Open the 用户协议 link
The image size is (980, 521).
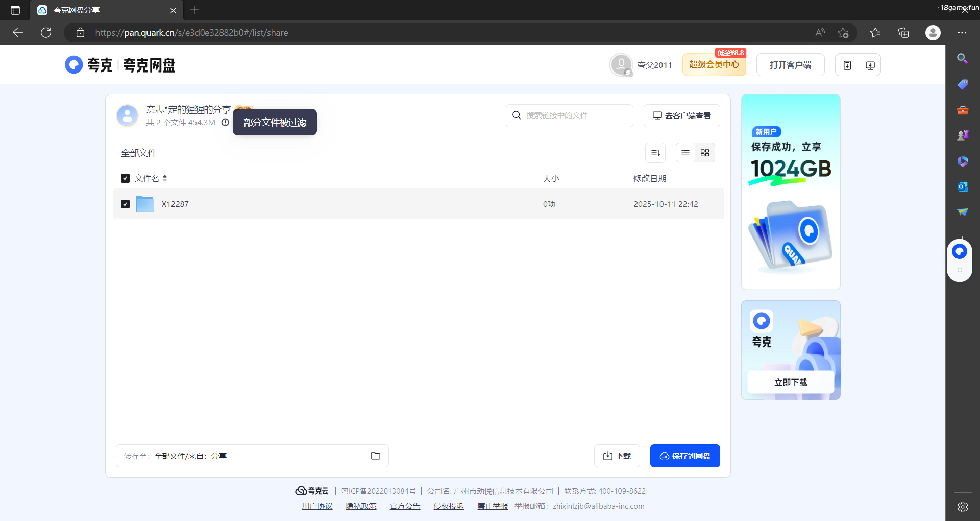click(x=317, y=506)
